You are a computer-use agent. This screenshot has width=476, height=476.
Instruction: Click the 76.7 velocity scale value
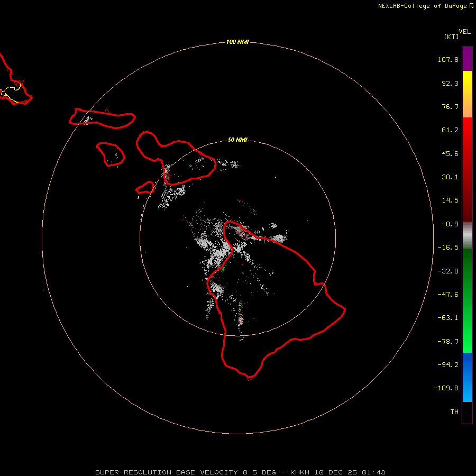click(450, 106)
